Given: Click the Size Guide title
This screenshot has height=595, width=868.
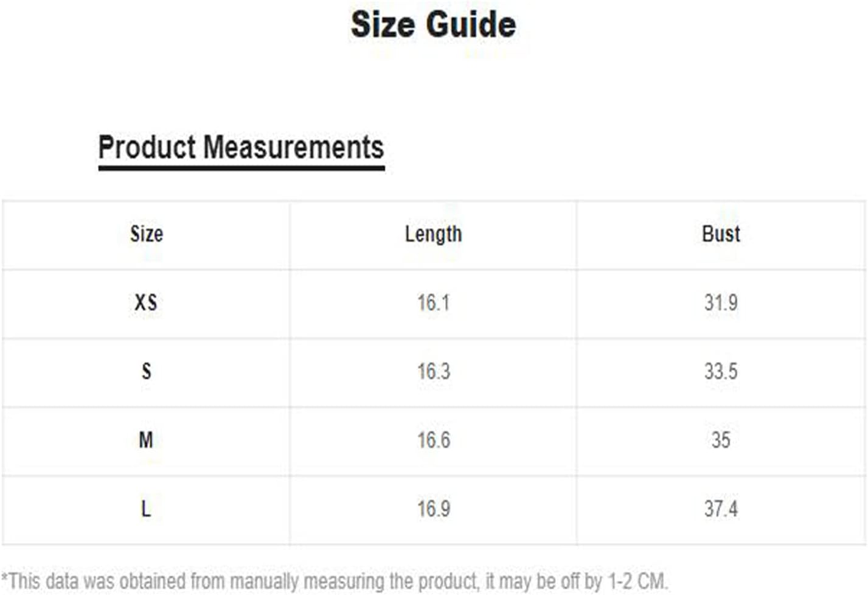Looking at the screenshot, I should 433,25.
